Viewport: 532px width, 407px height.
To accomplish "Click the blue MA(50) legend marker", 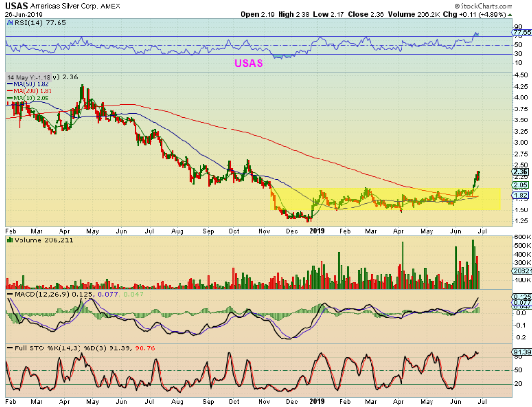I will (x=10, y=84).
